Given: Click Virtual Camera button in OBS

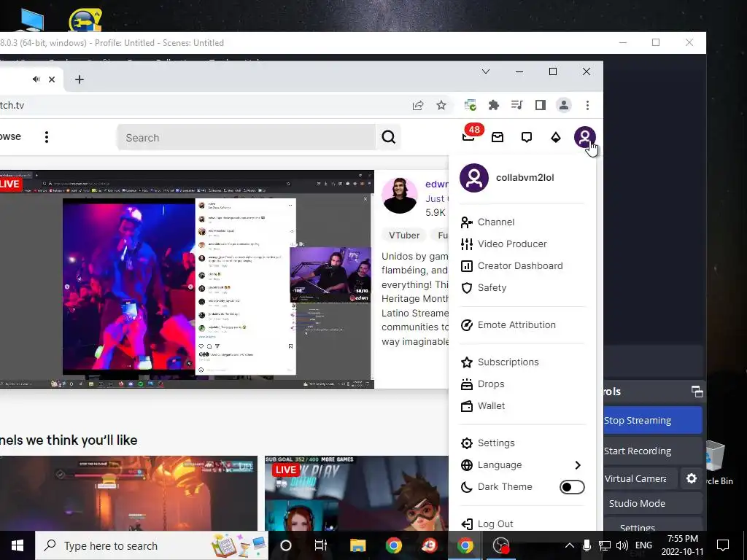Looking at the screenshot, I should point(639,478).
